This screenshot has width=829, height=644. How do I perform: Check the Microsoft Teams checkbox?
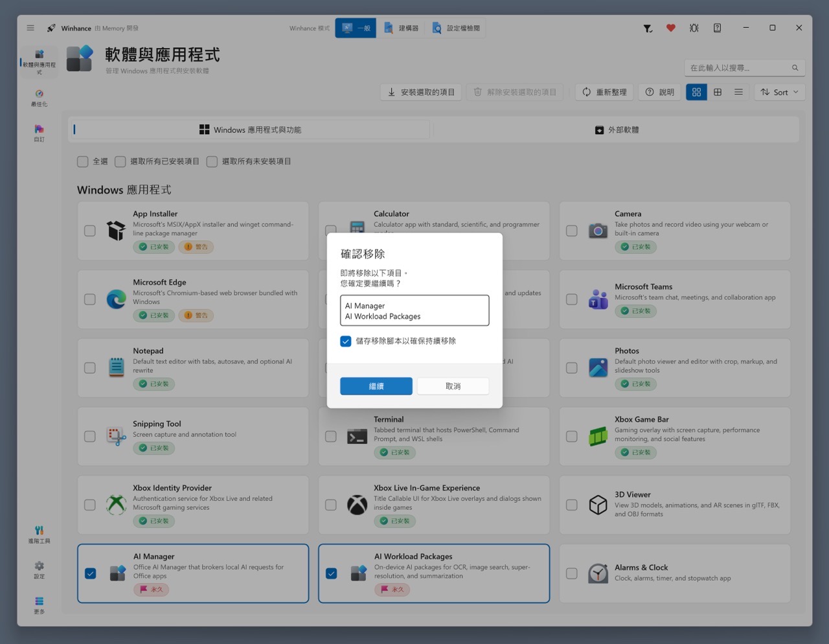click(572, 299)
